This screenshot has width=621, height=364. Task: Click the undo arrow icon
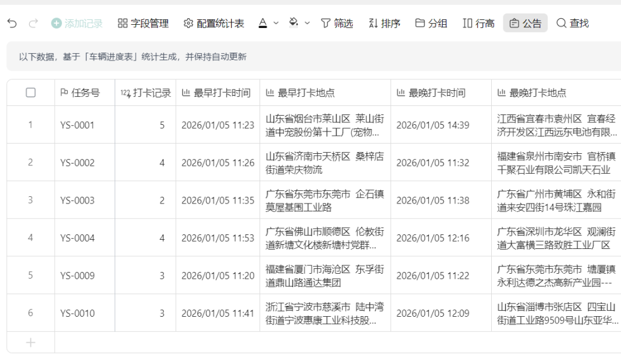point(12,24)
